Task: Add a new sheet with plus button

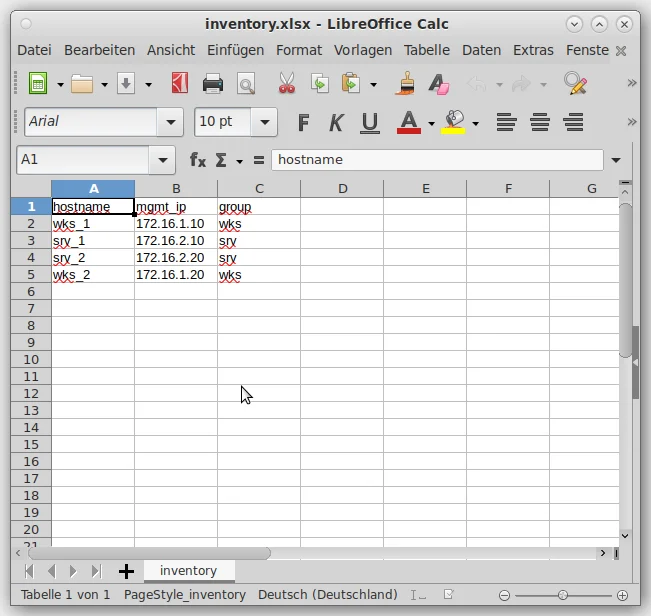Action: (x=126, y=572)
